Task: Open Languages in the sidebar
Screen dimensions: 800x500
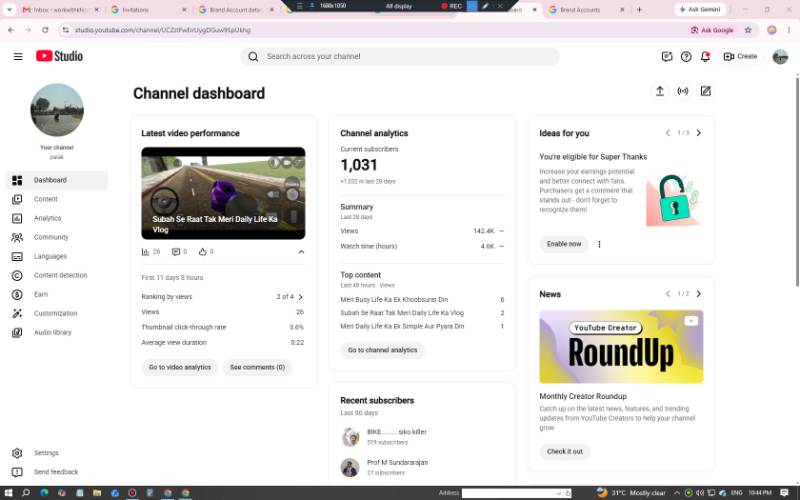Action: [57, 256]
